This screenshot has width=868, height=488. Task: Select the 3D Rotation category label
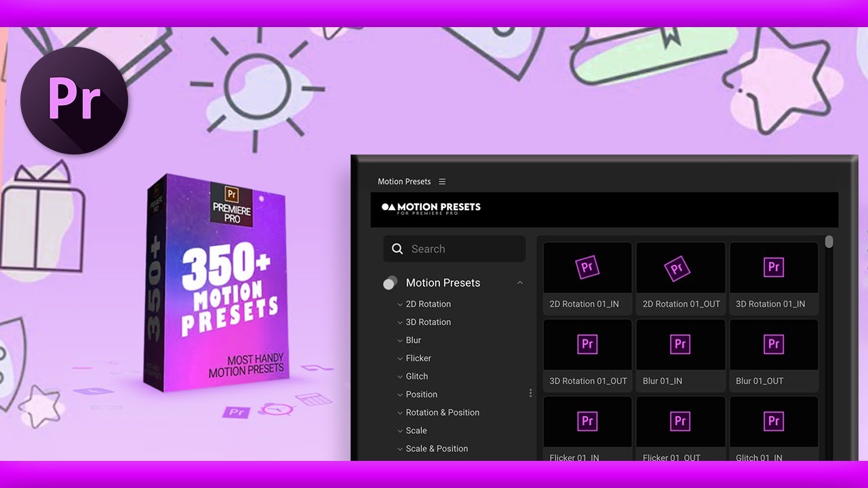(x=429, y=322)
